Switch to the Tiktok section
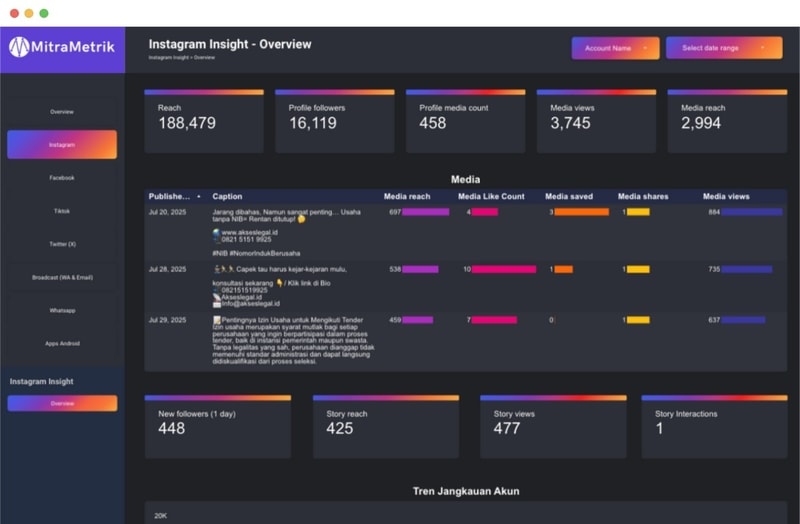Screen dimensions: 800x524 coord(62,211)
